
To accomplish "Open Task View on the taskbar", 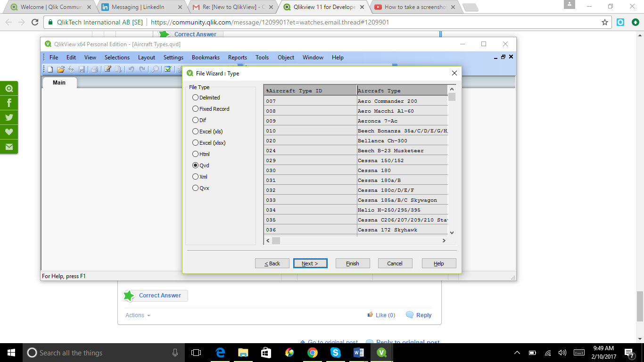I will 196,353.
